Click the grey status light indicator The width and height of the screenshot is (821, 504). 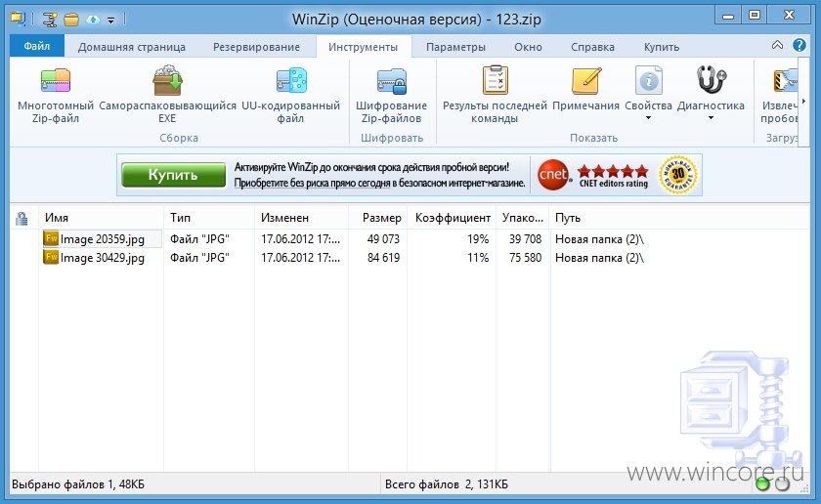[782, 484]
